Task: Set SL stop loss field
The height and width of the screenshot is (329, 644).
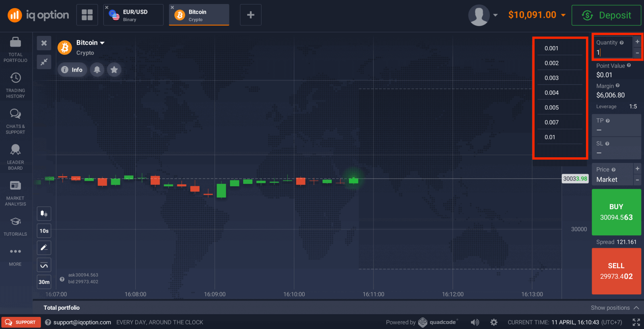Action: click(616, 148)
